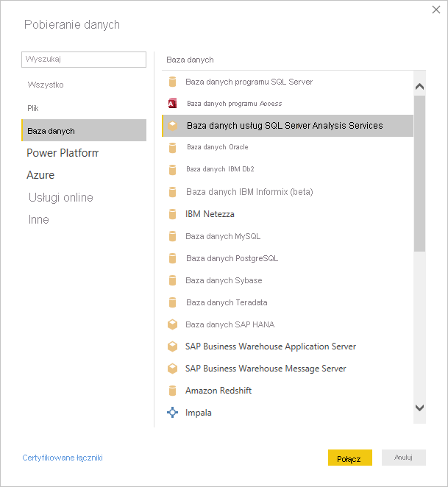Screen dimensions: 448x487
Task: Click the scrollbar down arrow
Action: [x=419, y=408]
